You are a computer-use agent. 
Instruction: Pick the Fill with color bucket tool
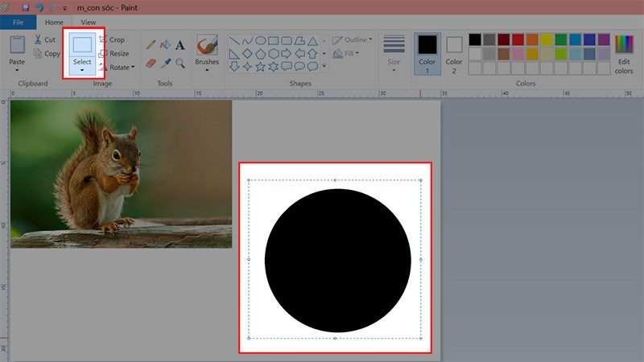165,45
